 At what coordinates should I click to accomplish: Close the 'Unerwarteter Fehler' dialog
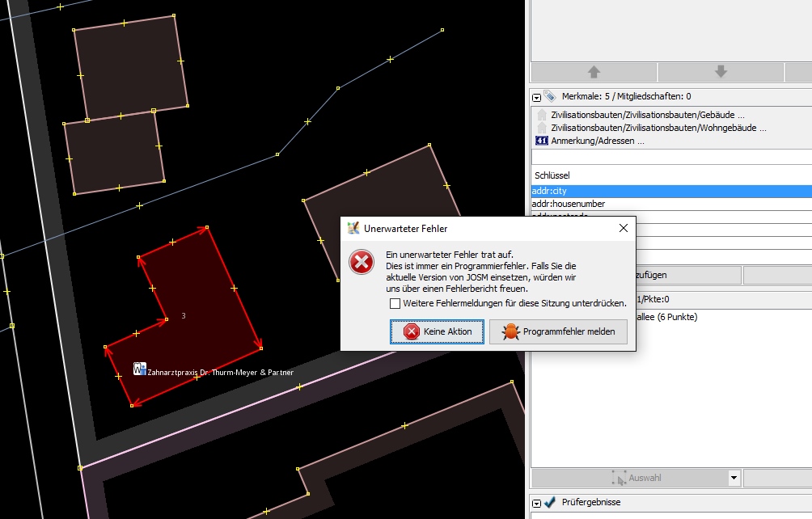(x=623, y=229)
